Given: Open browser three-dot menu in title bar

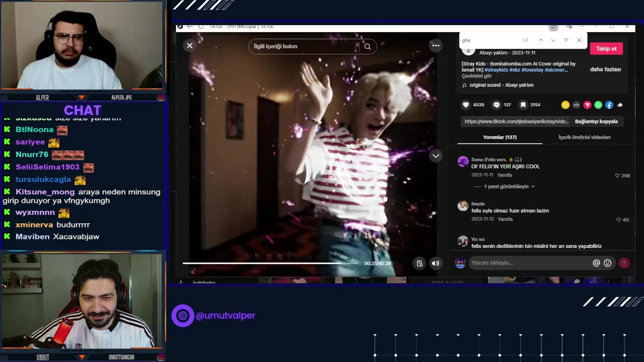Looking at the screenshot, I should (x=582, y=27).
